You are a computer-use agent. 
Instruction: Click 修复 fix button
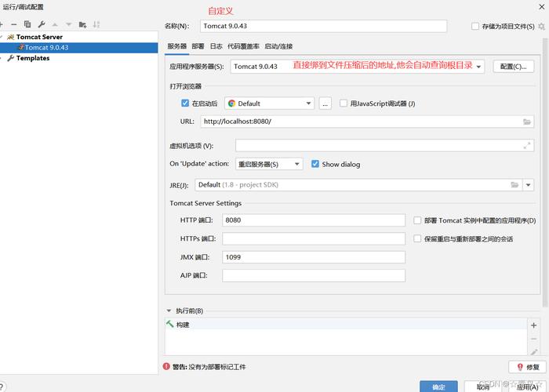point(527,367)
